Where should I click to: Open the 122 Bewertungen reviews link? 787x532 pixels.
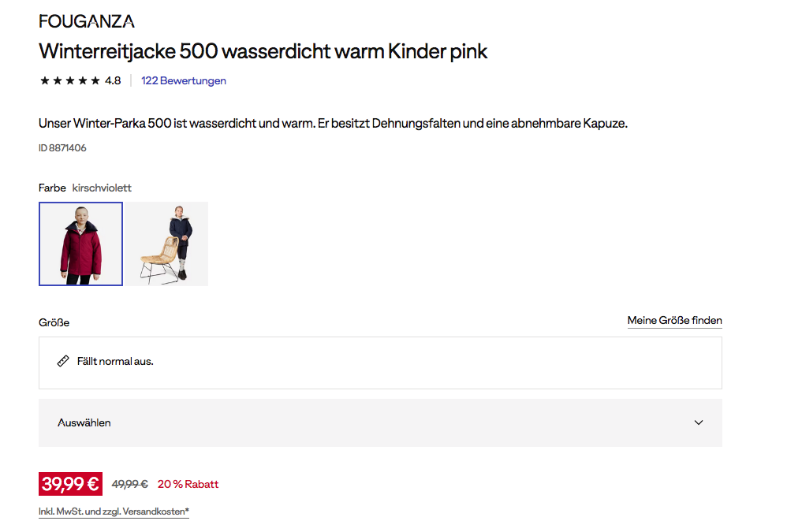coord(183,80)
